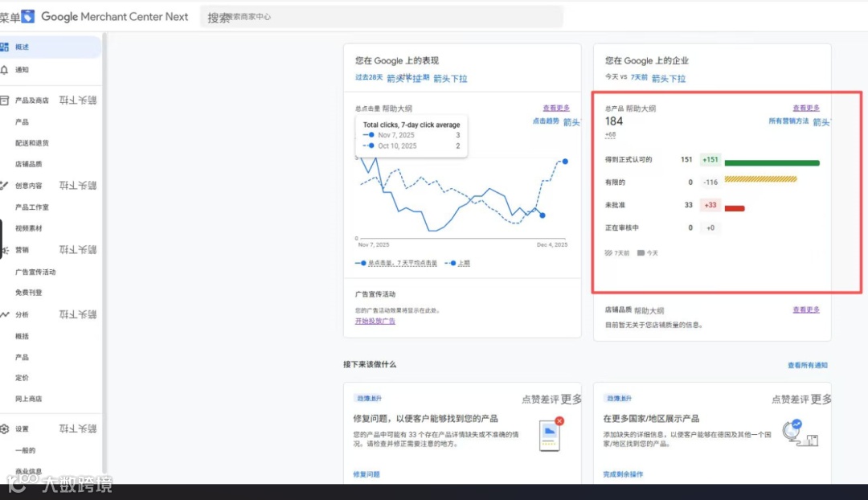The width and height of the screenshot is (868, 500).
Task: Collapse the 设置 section
Action: pos(78,428)
